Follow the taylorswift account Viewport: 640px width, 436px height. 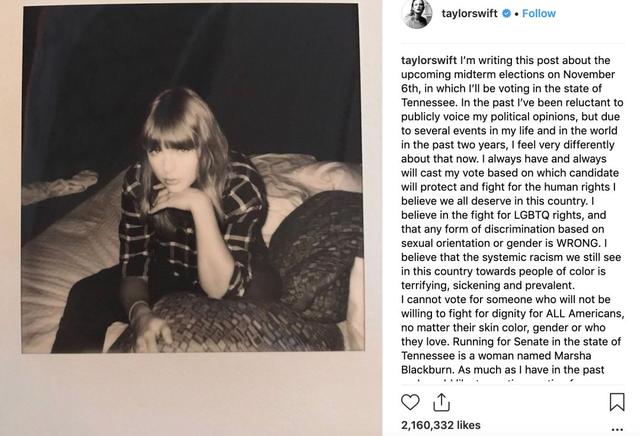pyautogui.click(x=538, y=14)
